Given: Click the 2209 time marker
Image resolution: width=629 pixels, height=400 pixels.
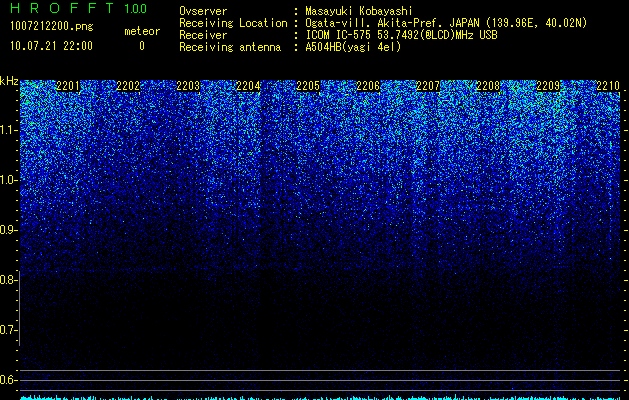Looking at the screenshot, I should click(548, 86).
